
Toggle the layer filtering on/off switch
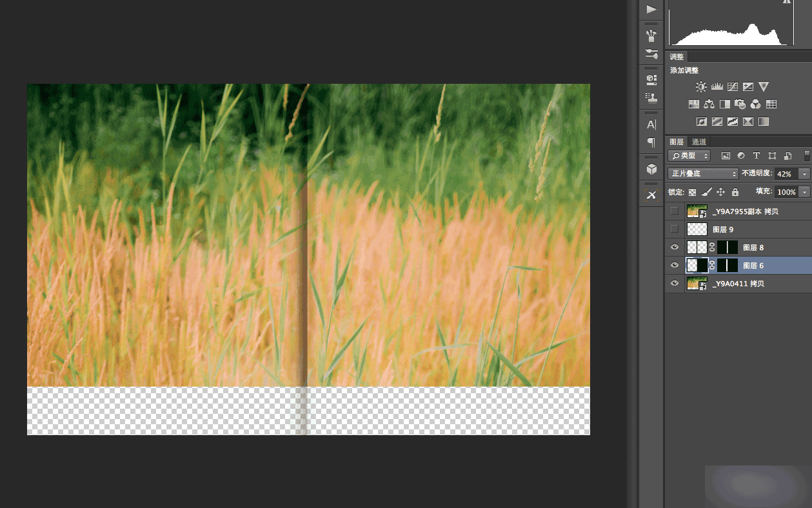(807, 156)
